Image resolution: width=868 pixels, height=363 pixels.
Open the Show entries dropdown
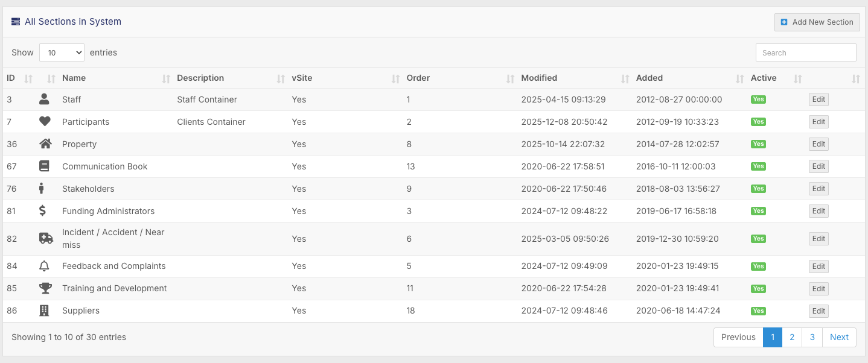pos(62,52)
